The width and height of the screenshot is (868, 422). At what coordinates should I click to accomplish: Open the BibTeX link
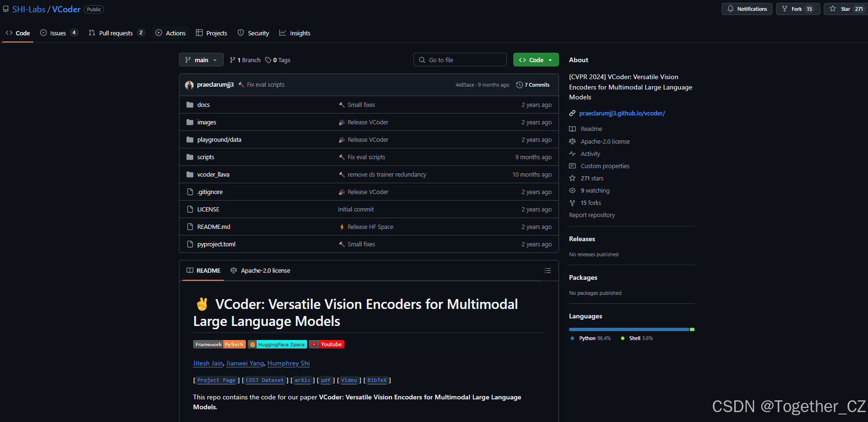click(377, 380)
